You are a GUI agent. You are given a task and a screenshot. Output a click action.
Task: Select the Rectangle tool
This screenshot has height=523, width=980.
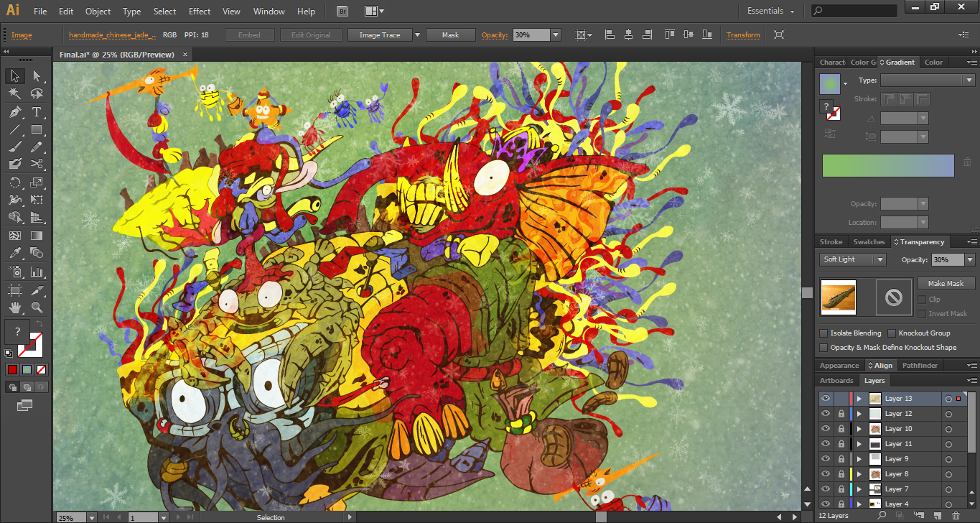37,129
